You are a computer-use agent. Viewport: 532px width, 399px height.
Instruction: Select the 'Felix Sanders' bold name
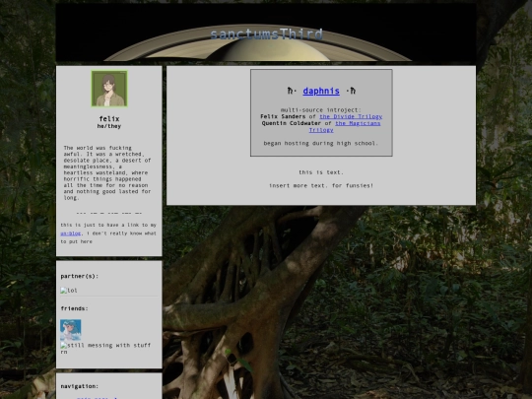pyautogui.click(x=283, y=116)
